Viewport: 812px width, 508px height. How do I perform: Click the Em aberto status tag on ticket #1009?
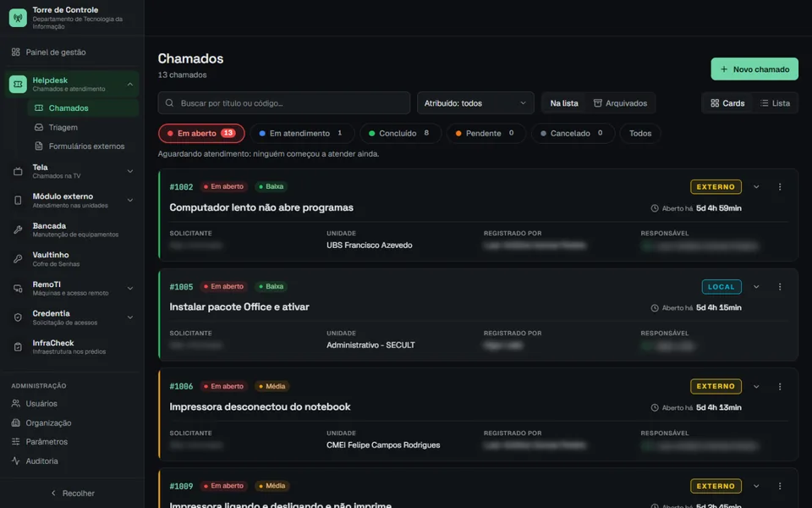click(223, 486)
